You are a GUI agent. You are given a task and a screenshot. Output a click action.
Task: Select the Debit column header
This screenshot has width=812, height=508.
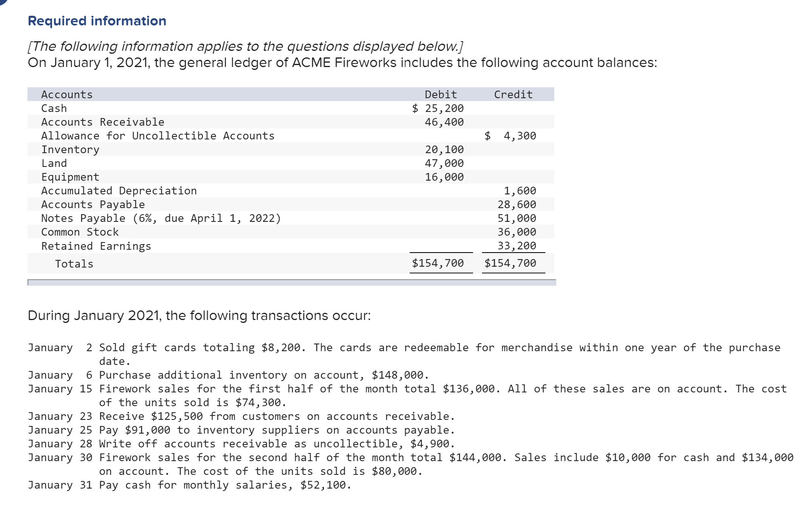[441, 95]
